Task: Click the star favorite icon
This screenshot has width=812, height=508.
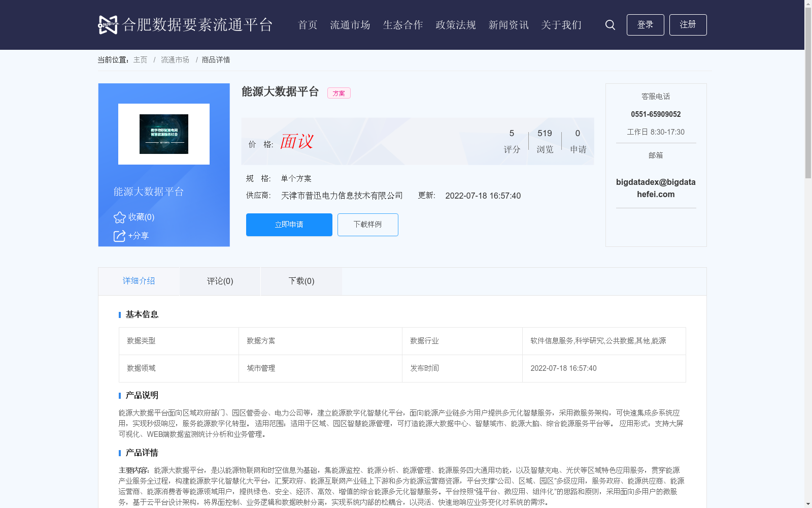Action: pos(120,217)
